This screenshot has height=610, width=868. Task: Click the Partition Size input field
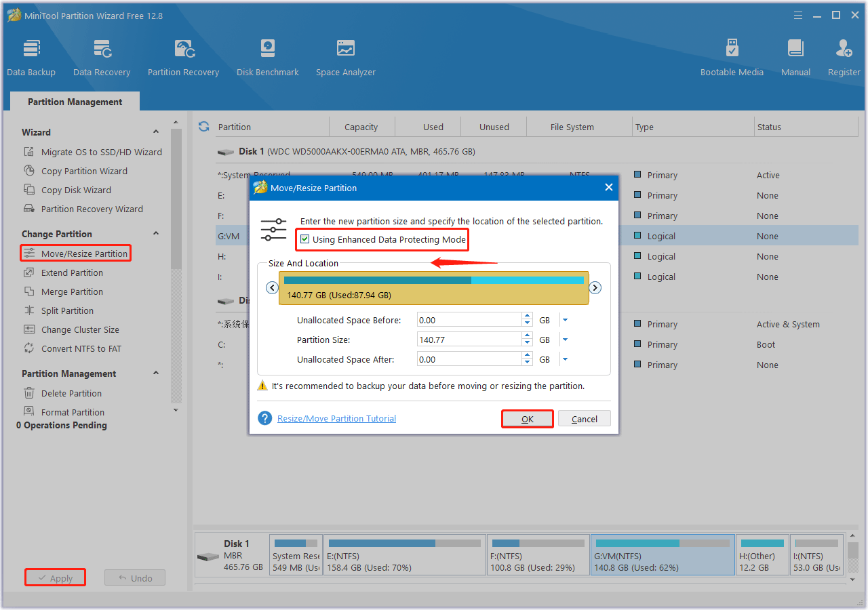pos(469,340)
